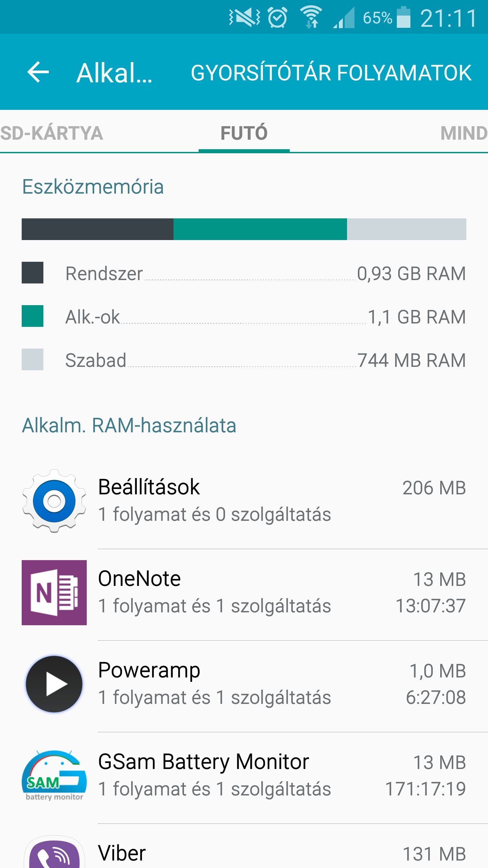Click the dark Rendszer color swatch
This screenshot has height=868, width=488.
[33, 273]
